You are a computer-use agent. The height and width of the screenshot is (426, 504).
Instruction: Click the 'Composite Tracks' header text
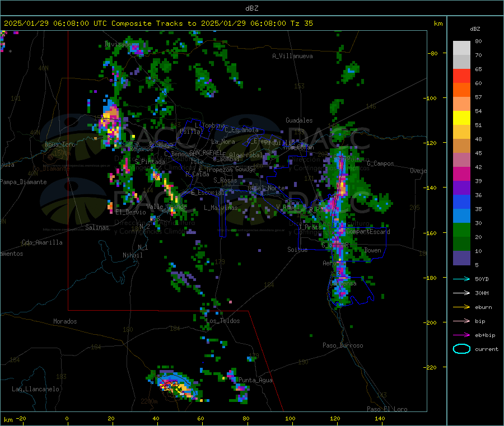coord(147,24)
